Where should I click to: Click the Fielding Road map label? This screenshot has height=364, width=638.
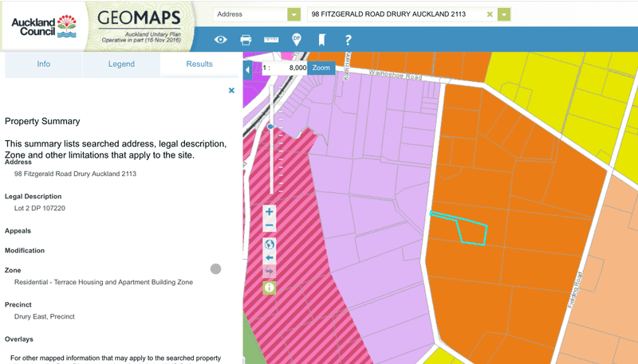575,290
